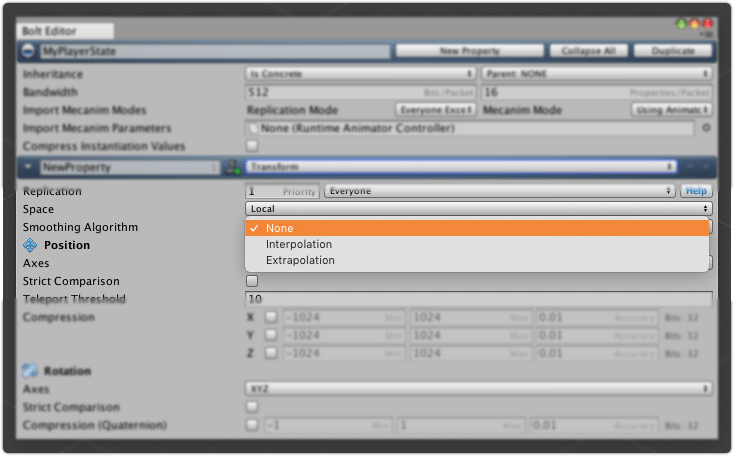Click the X axis Accuracy field
The width and height of the screenshot is (734, 456).
coord(597,317)
